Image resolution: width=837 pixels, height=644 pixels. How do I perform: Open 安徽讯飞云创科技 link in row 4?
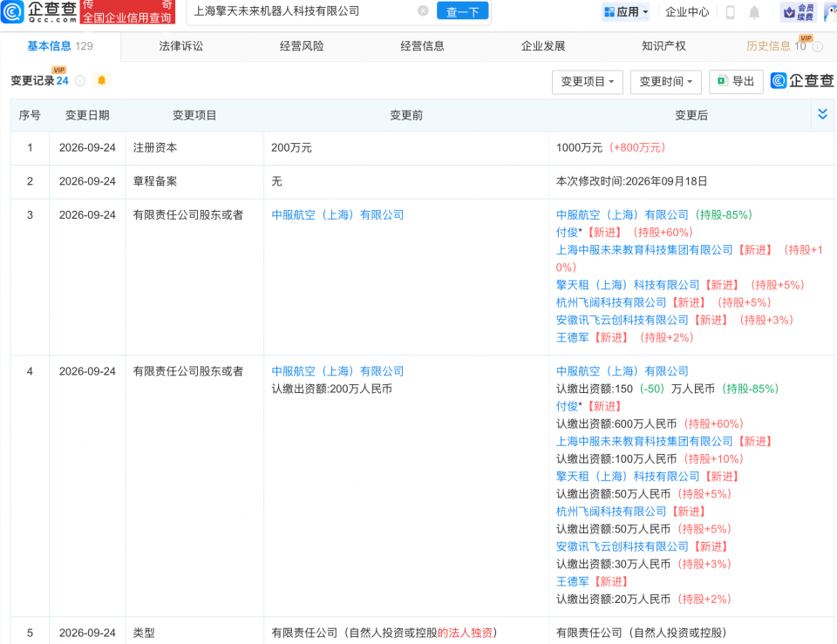pyautogui.click(x=622, y=547)
